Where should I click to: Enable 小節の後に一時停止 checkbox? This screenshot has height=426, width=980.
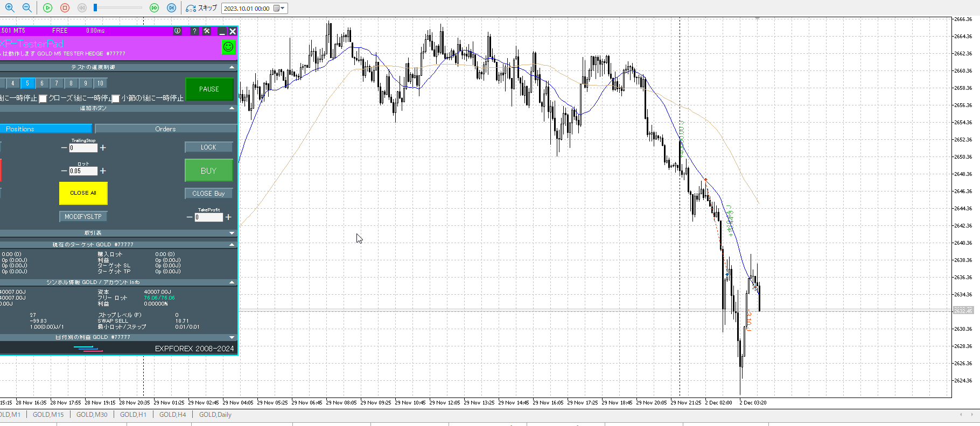115,98
